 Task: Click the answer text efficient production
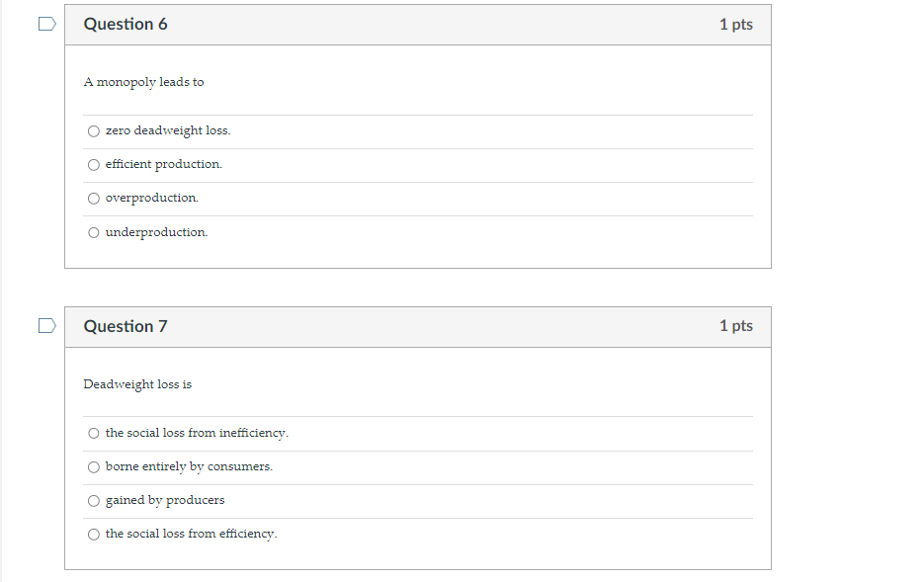tap(162, 164)
